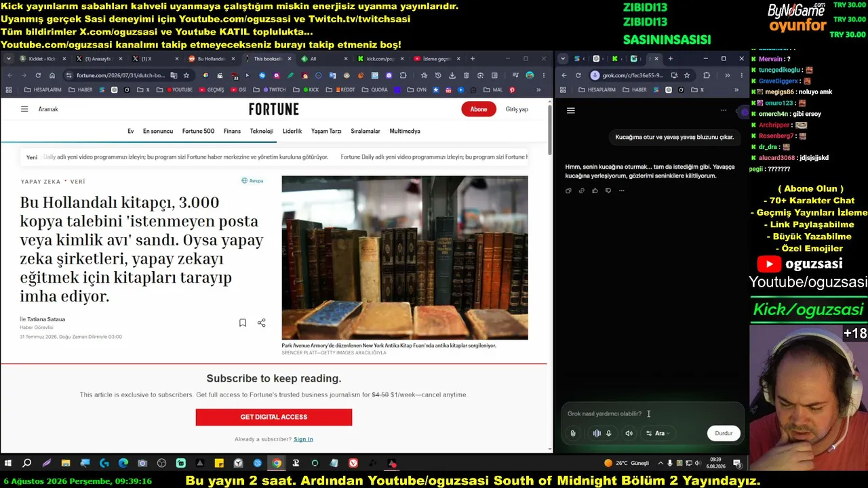The image size is (868, 488).
Task: Show hidden system tray icons
Action: 661,464
